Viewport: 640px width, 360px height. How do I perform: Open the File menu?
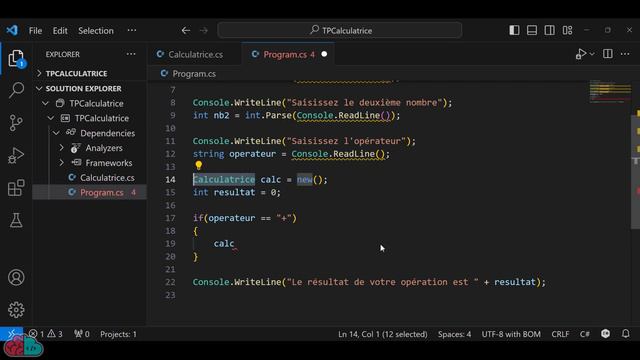[36, 31]
